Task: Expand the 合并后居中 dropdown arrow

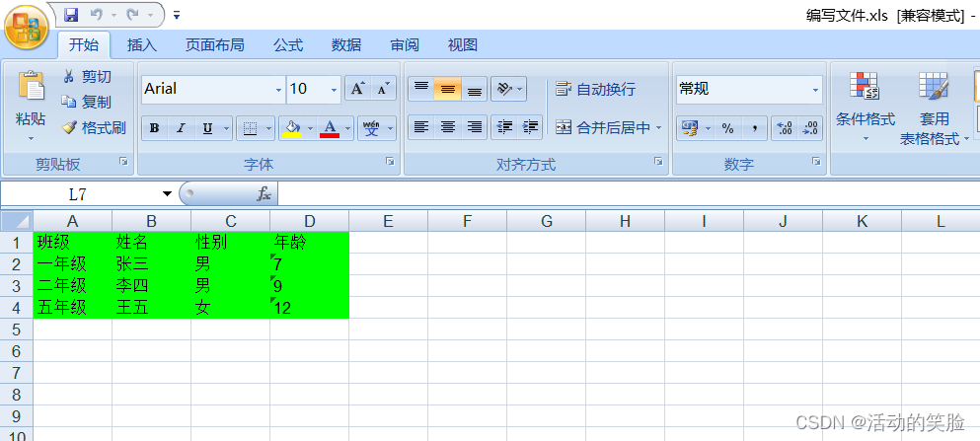Action: [658, 128]
